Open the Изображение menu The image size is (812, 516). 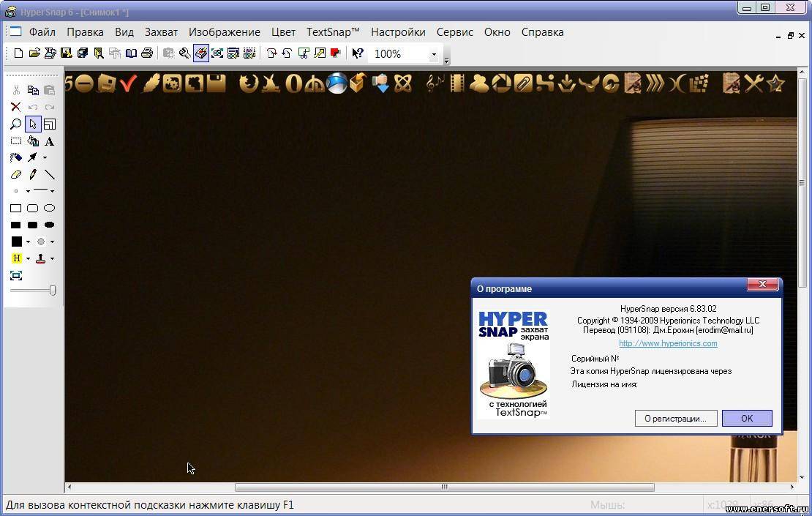pyautogui.click(x=225, y=32)
